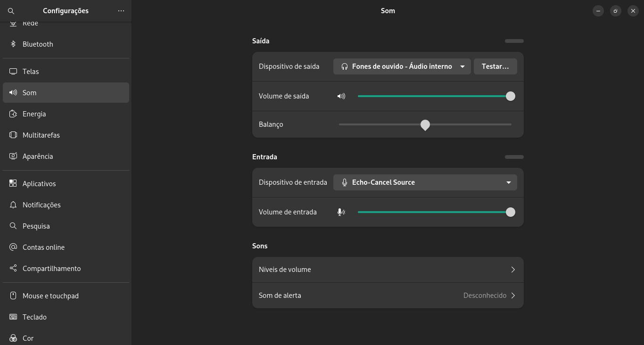This screenshot has height=345, width=644.
Task: Click the headphones icon in output device
Action: pos(345,66)
